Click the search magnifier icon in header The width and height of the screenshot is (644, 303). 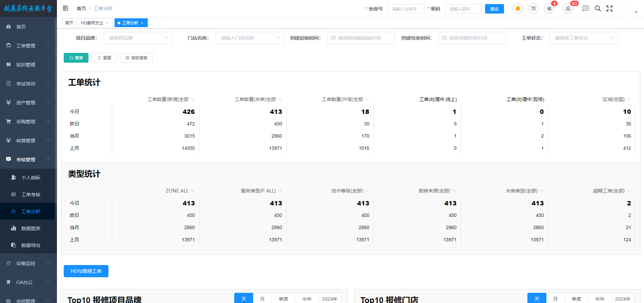pos(598,9)
